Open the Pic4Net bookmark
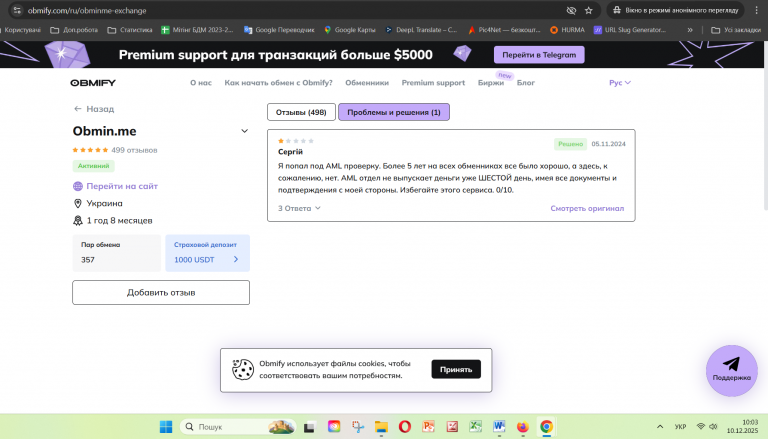Screen dimensions: 768x439 coord(504,30)
